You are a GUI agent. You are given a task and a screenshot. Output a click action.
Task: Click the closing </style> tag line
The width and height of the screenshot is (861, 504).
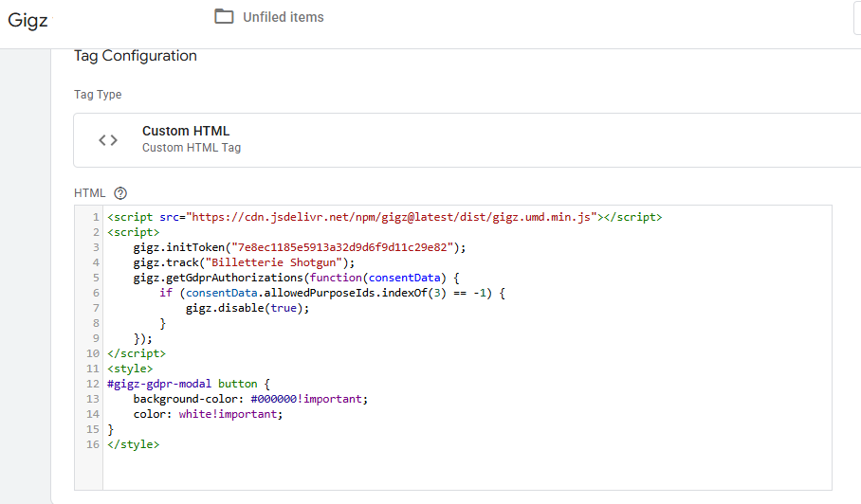[134, 444]
